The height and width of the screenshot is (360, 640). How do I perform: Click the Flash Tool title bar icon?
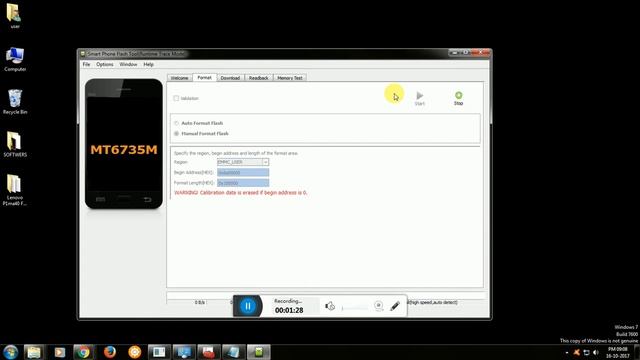pos(83,54)
